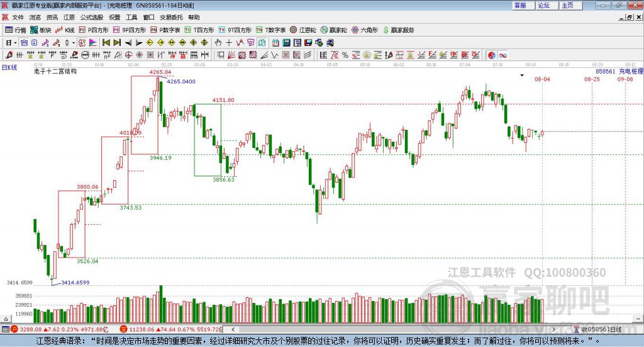
Task: Open the 六角形 hexagon chart tool
Action: [x=365, y=30]
